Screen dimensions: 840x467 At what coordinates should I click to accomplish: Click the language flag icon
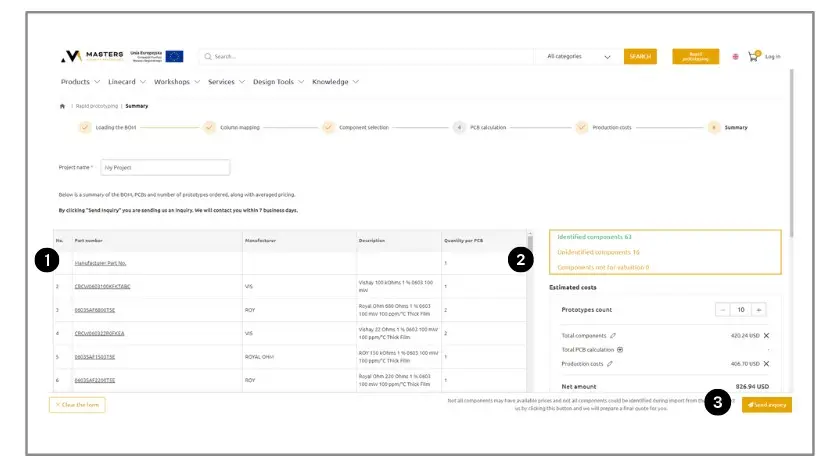pos(736,57)
